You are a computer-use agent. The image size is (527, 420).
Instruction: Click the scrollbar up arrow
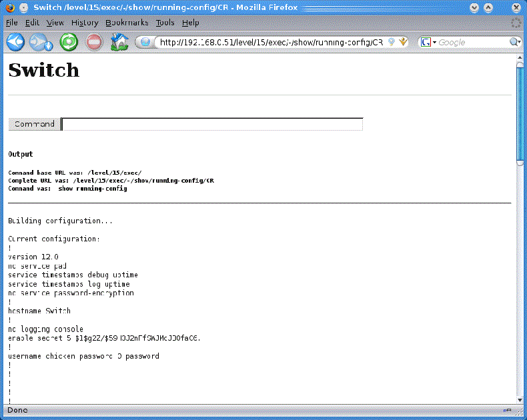pyautogui.click(x=520, y=57)
